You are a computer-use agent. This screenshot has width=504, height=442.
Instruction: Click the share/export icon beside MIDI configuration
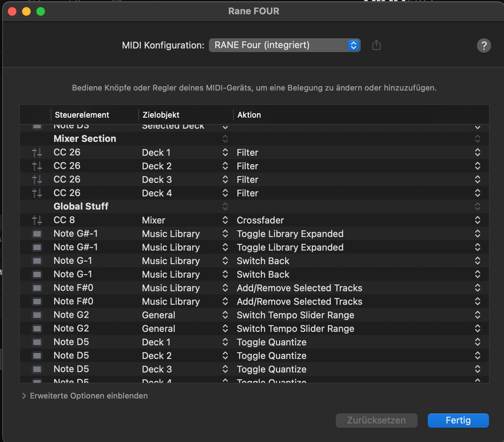376,45
